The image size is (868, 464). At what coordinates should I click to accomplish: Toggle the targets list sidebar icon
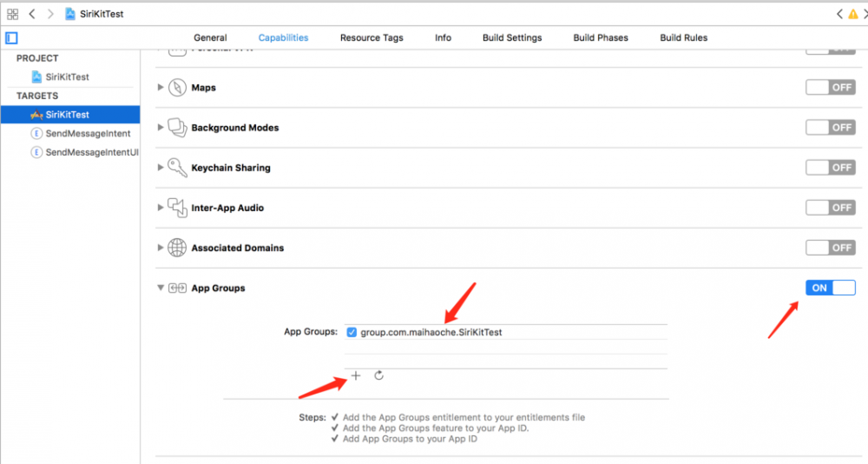click(11, 37)
